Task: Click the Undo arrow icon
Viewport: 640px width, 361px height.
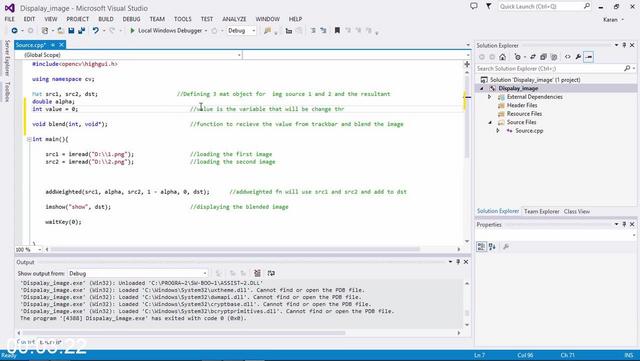Action: pos(96,31)
